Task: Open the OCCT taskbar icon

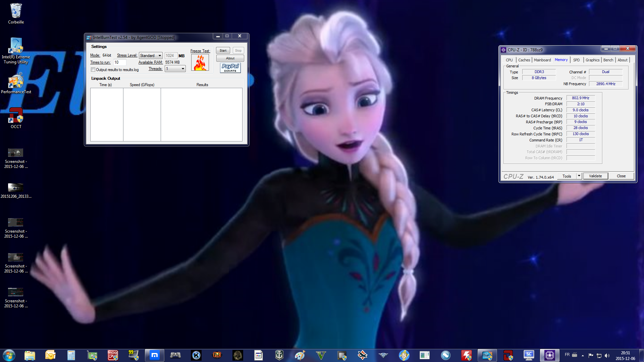Action: coord(508,355)
